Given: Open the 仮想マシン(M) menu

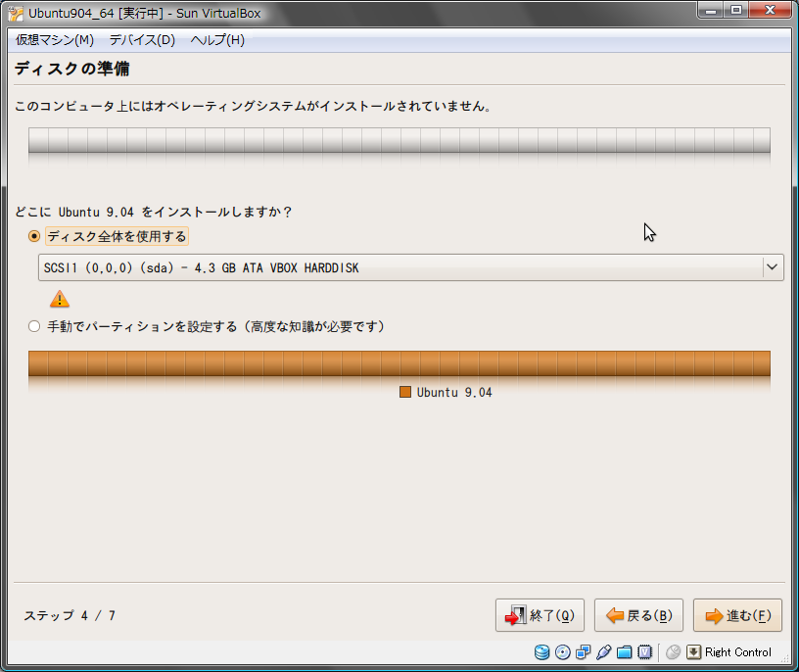Looking at the screenshot, I should click(55, 40).
